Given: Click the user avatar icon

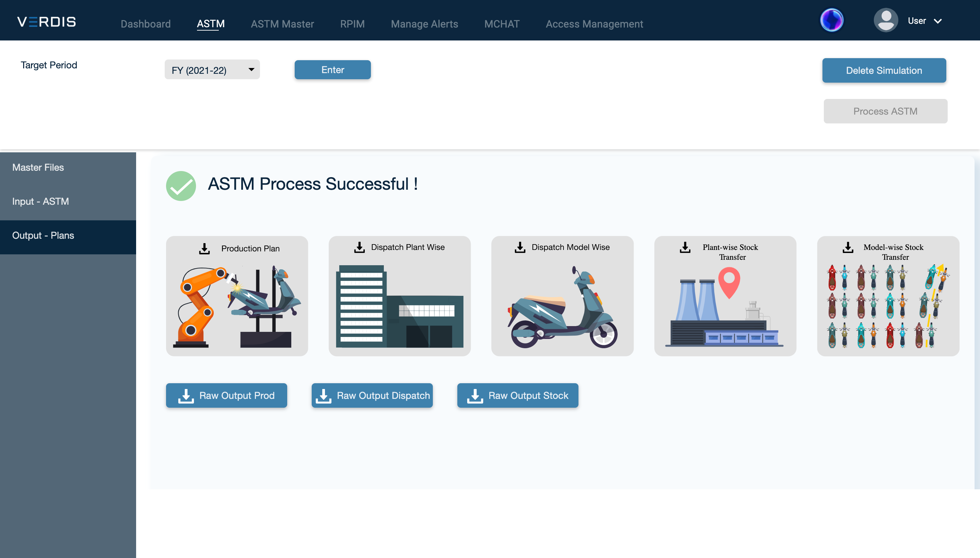Looking at the screenshot, I should 886,20.
